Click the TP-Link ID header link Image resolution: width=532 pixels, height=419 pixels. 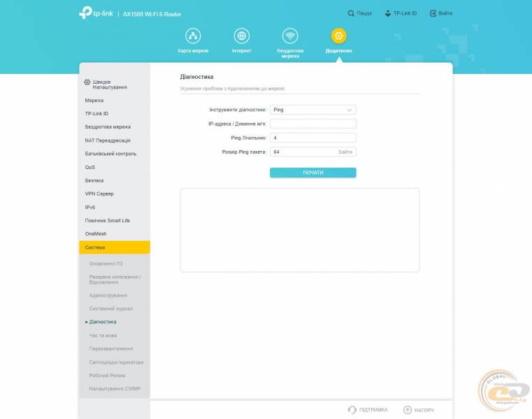click(405, 13)
